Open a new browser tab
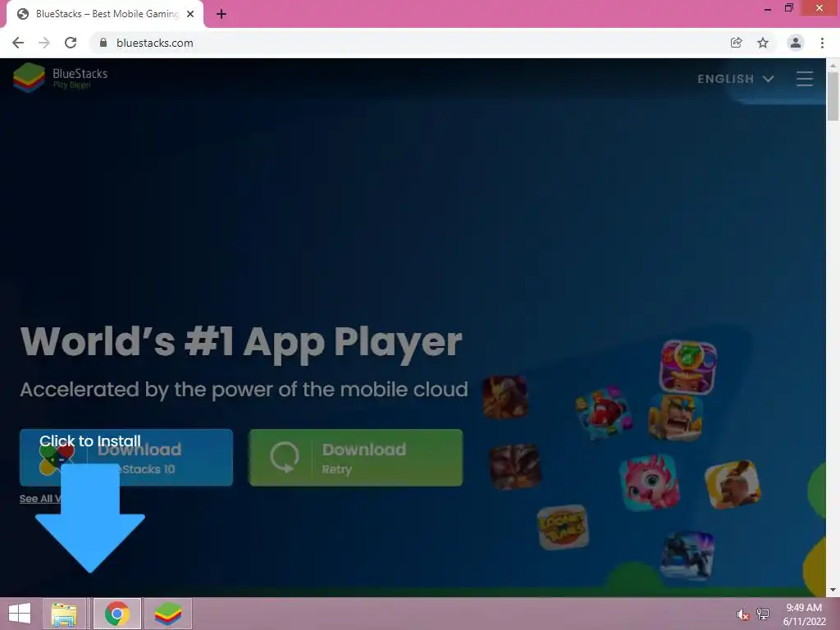 (x=221, y=14)
